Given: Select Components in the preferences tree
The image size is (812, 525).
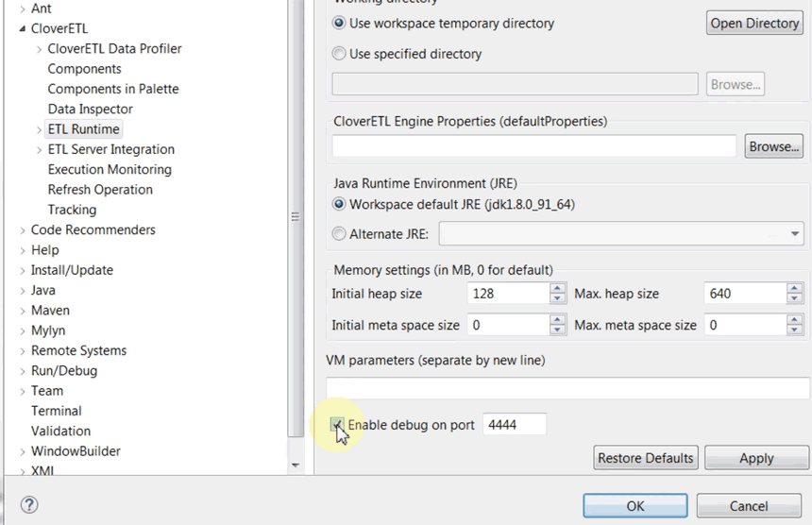Looking at the screenshot, I should click(84, 69).
